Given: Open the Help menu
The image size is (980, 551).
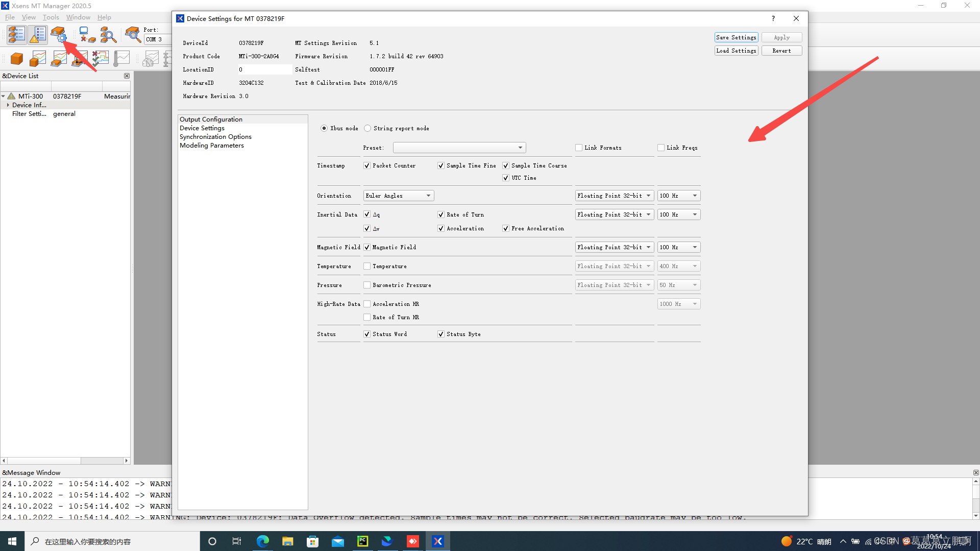Looking at the screenshot, I should (104, 17).
